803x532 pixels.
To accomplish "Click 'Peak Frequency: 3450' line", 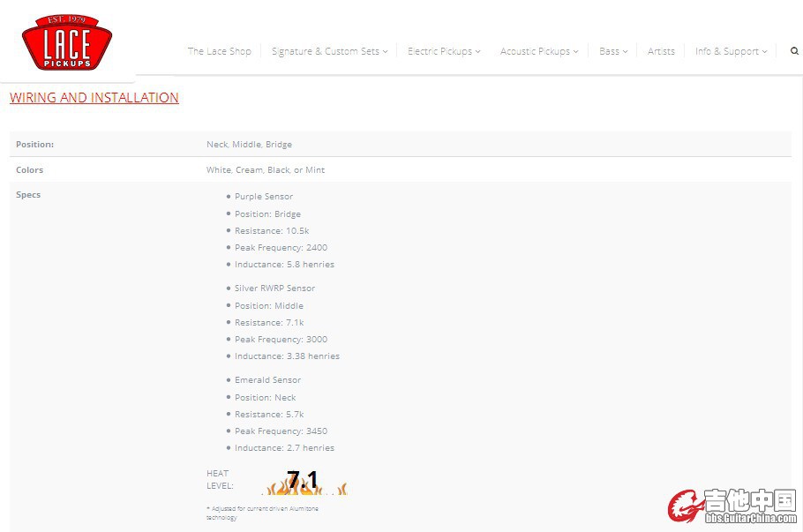I will [281, 431].
